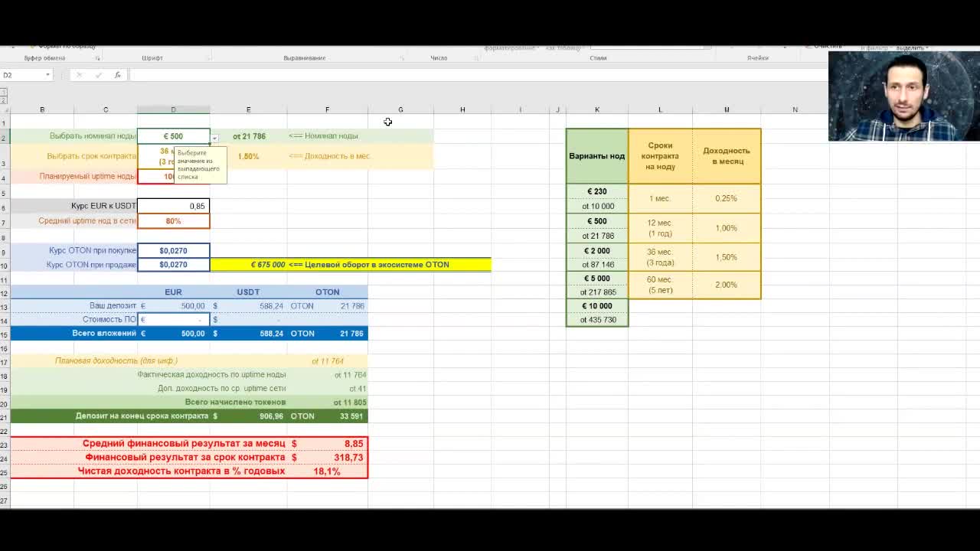The image size is (980, 551).
Task: Click the net annual yield 18,1% cell
Action: [327, 471]
